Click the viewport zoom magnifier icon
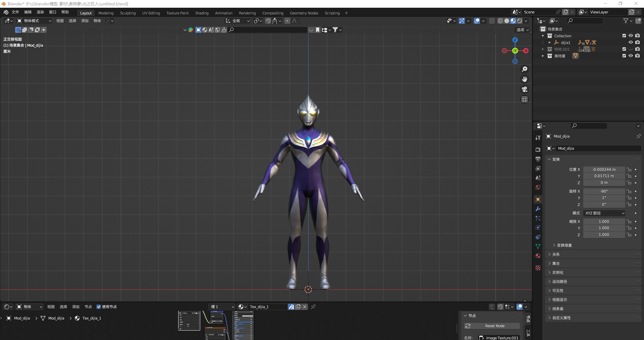 click(525, 69)
